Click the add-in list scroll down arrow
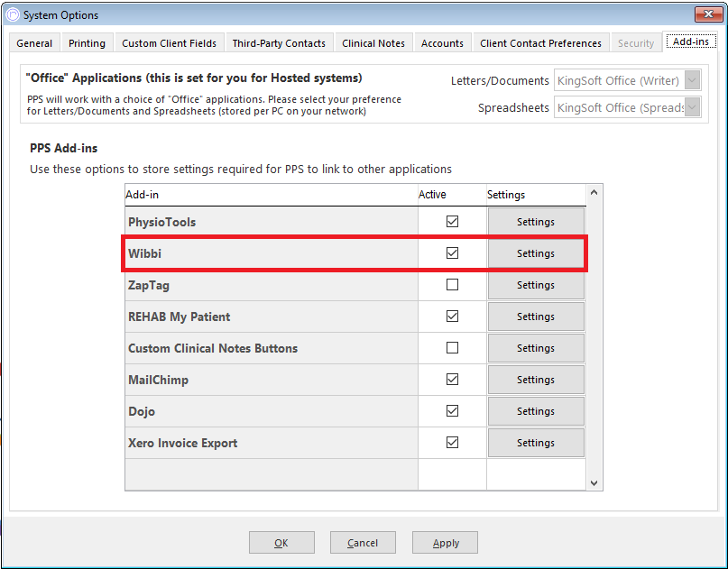The height and width of the screenshot is (569, 728). 594,483
